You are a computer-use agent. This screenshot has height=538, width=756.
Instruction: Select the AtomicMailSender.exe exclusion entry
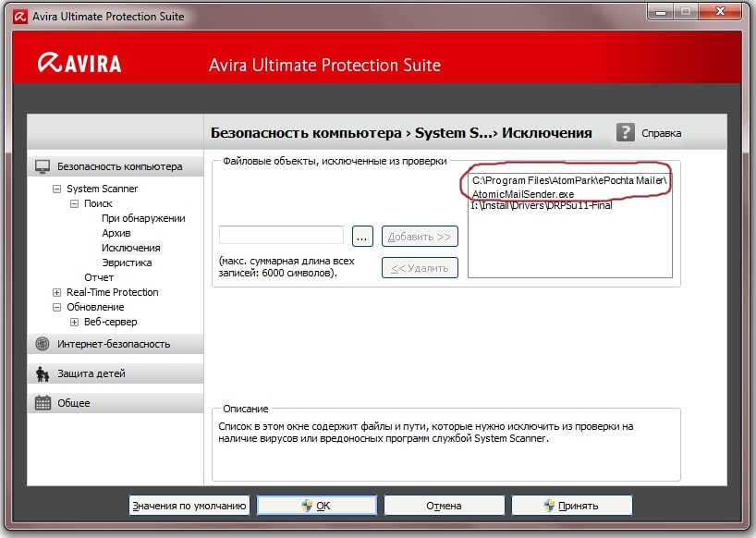569,187
